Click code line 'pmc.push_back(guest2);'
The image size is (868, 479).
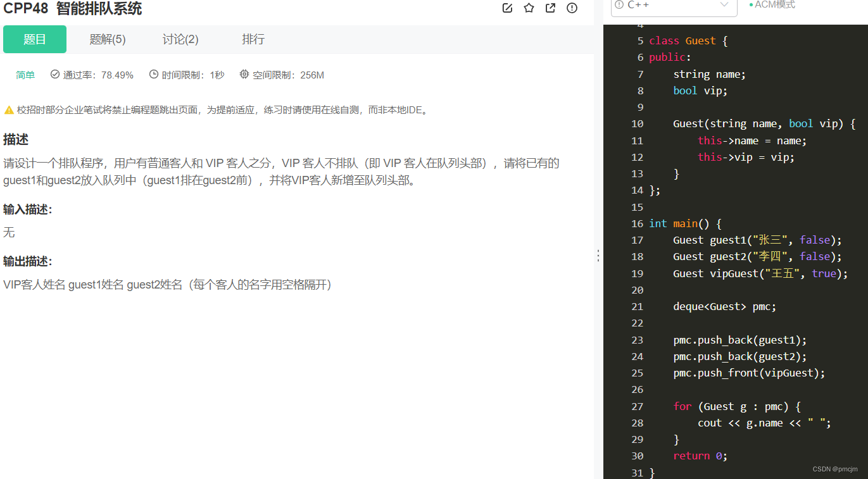(740, 356)
